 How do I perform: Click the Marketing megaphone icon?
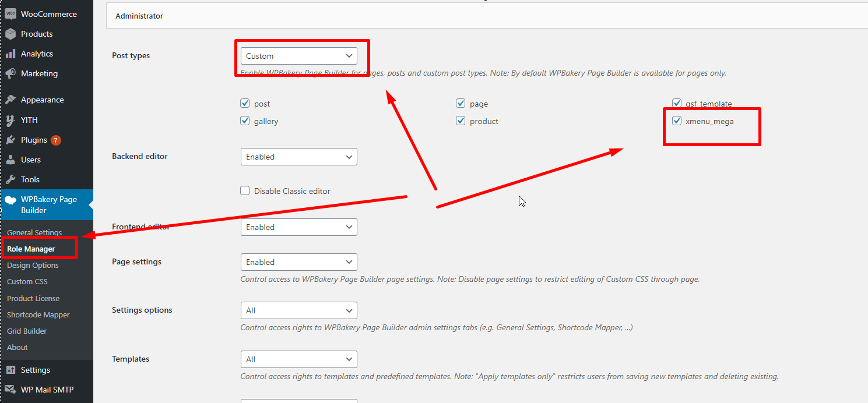pyautogui.click(x=10, y=74)
